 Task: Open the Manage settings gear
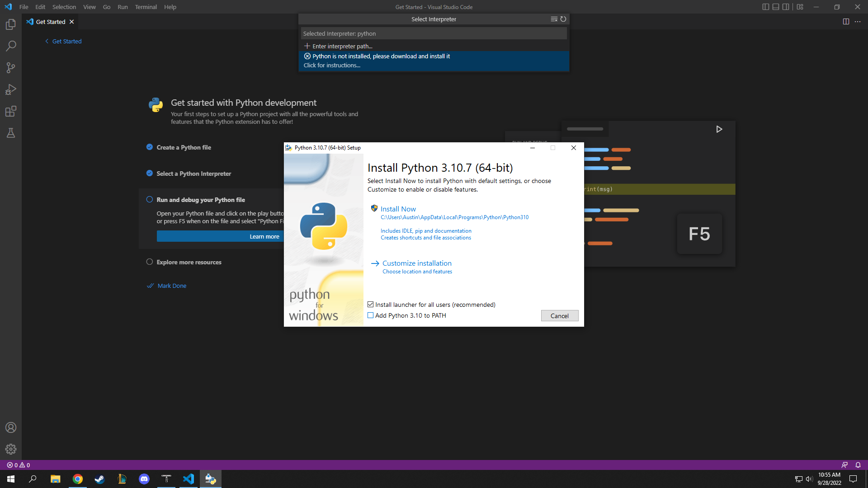(x=11, y=449)
